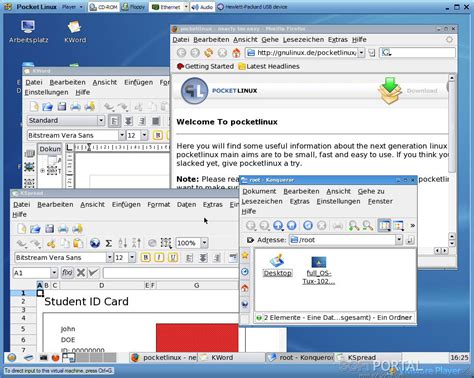Image resolution: width=474 pixels, height=378 pixels.
Task: Open the KWord Standard style dropdown
Action: (101, 120)
